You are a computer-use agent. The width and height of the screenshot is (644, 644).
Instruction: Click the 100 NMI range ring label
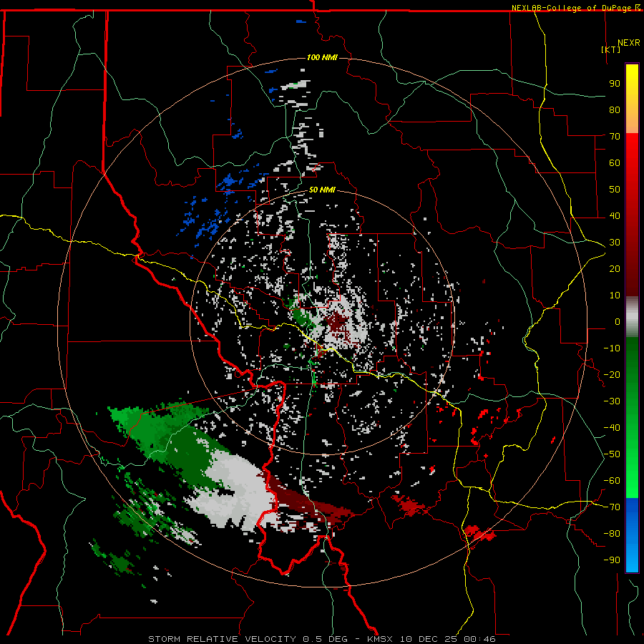click(322, 57)
